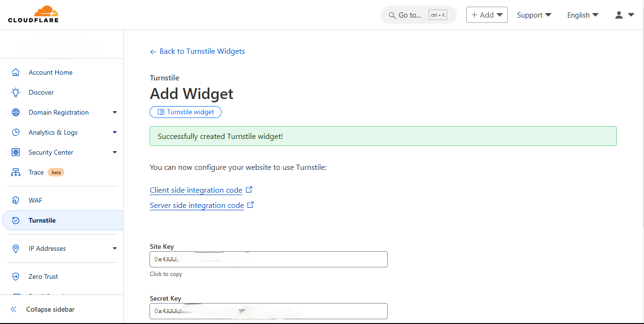Collapse sidebar with double-chevron icon
644x324 pixels.
point(13,309)
